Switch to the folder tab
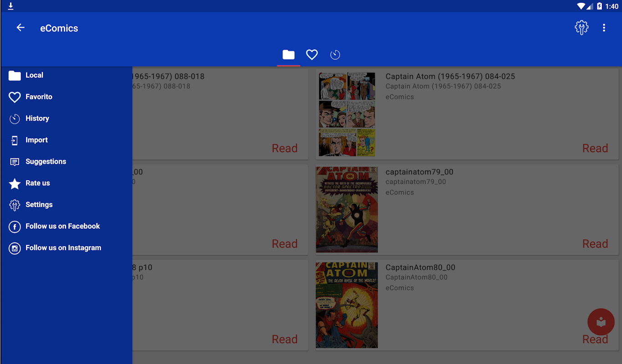This screenshot has width=622, height=364. tap(289, 55)
